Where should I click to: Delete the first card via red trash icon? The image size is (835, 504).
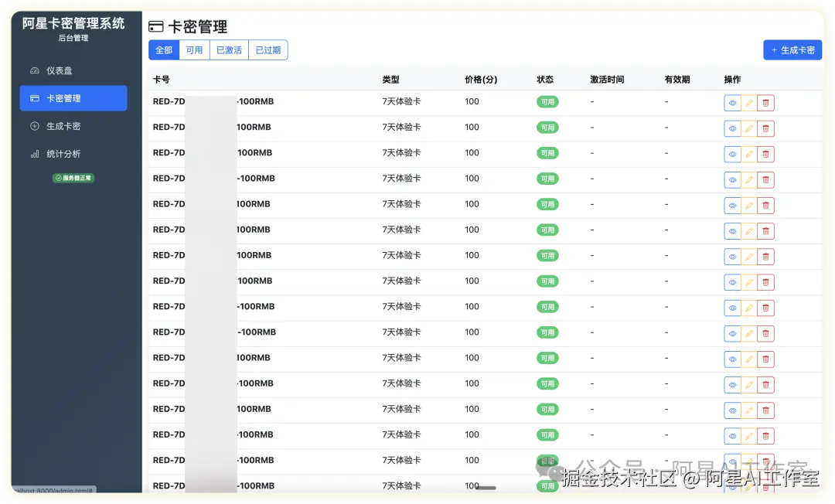click(765, 102)
